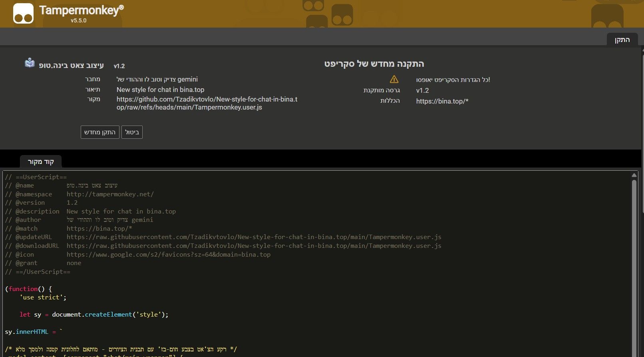
Task: Click the script name עיצוב צאט בינה.טופ
Action: click(x=72, y=65)
